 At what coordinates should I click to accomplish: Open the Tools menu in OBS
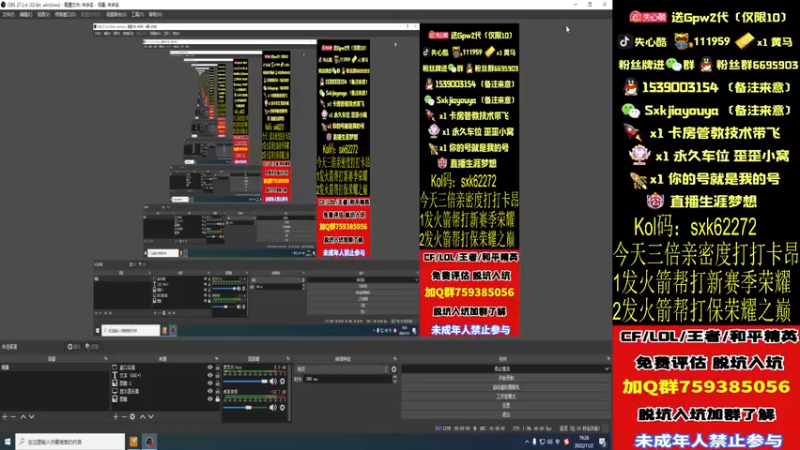tap(138, 14)
